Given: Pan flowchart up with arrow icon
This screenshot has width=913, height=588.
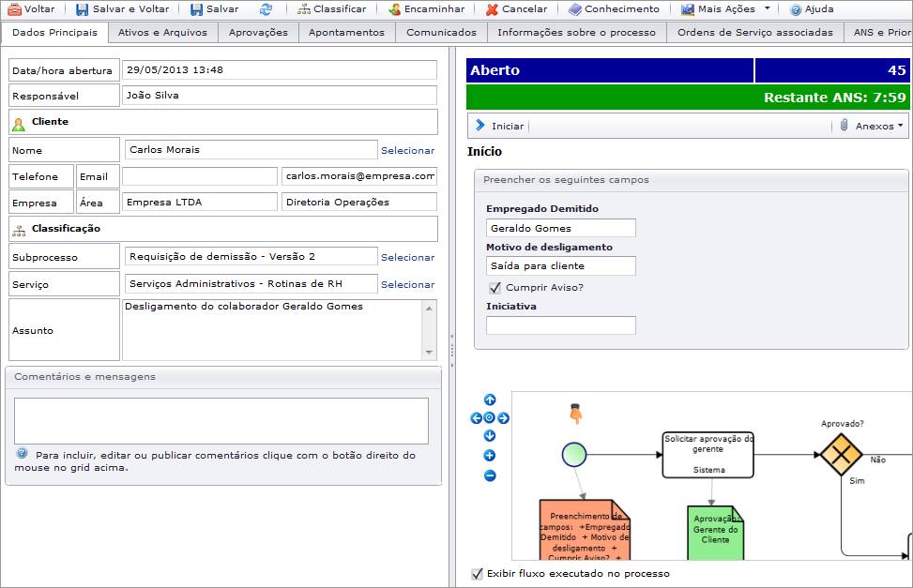Looking at the screenshot, I should click(x=490, y=400).
